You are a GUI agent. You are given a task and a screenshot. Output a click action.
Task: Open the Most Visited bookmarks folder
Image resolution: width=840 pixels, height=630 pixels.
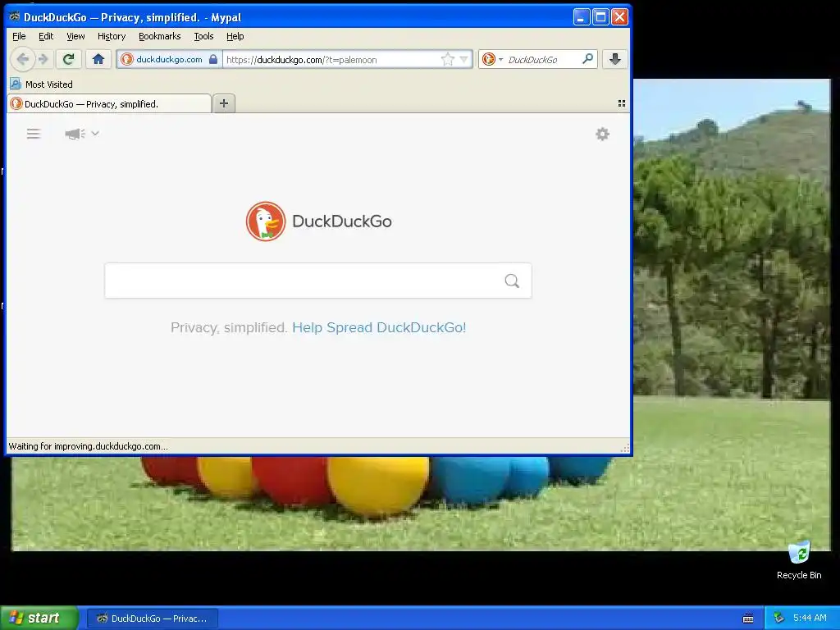click(41, 84)
